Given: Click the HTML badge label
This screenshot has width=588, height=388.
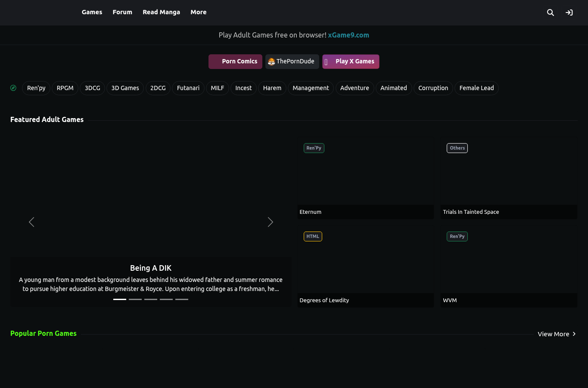Looking at the screenshot, I should [x=313, y=236].
